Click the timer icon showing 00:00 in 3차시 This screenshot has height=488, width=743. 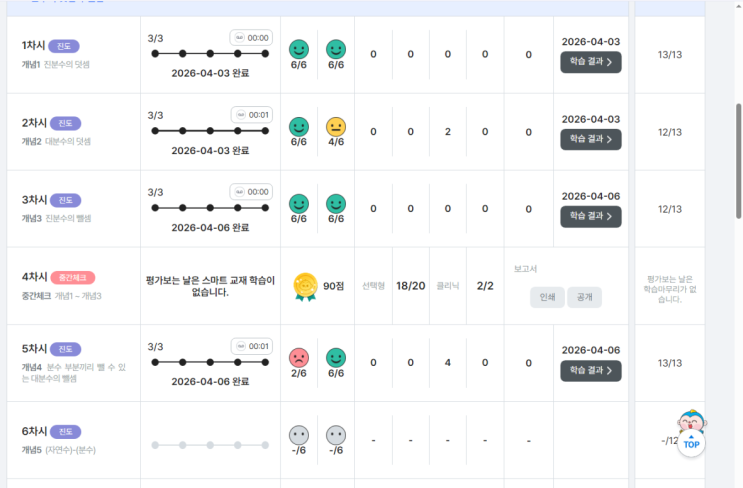pyautogui.click(x=240, y=191)
